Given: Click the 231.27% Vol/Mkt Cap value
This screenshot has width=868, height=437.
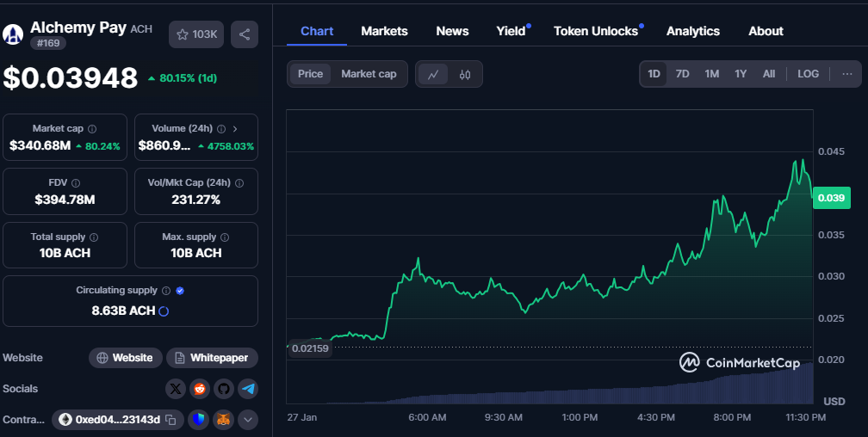Looking at the screenshot, I should [196, 200].
